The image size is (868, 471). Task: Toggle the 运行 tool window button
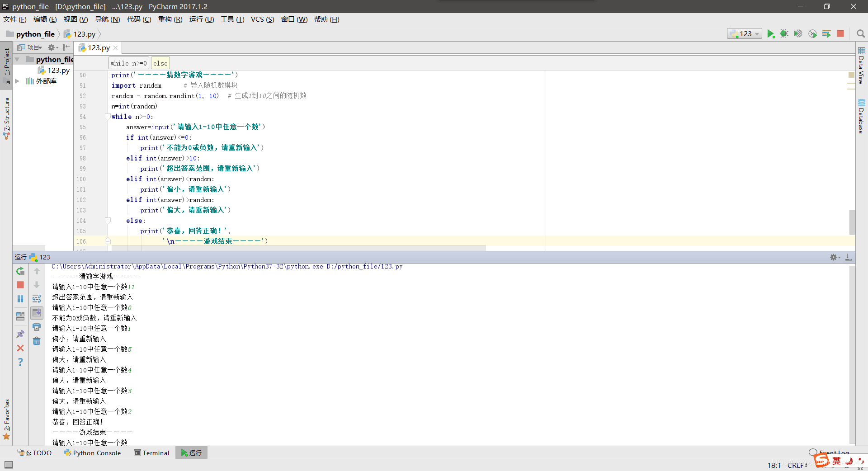coord(191,452)
